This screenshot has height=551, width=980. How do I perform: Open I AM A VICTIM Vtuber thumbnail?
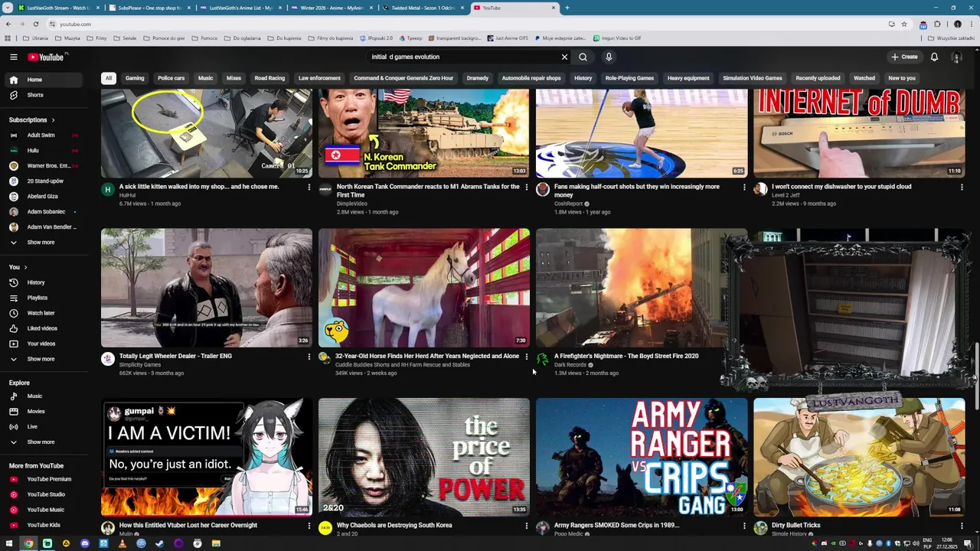click(207, 457)
